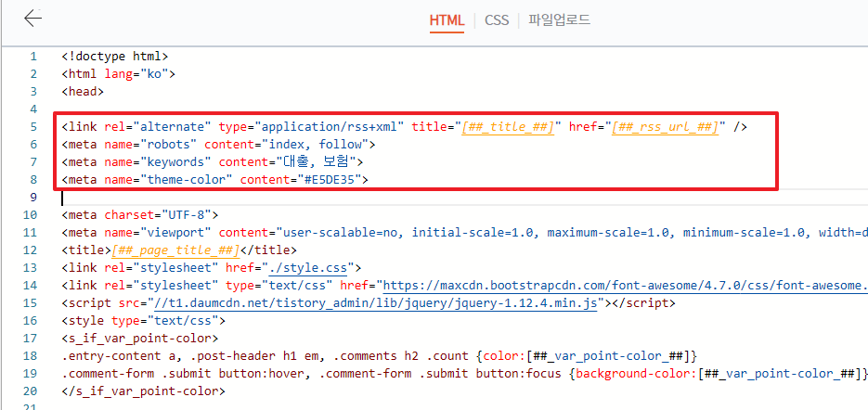Screen dimensions: 868x410
Task: Click the [##_page_title_##] placeholder
Action: [175, 250]
